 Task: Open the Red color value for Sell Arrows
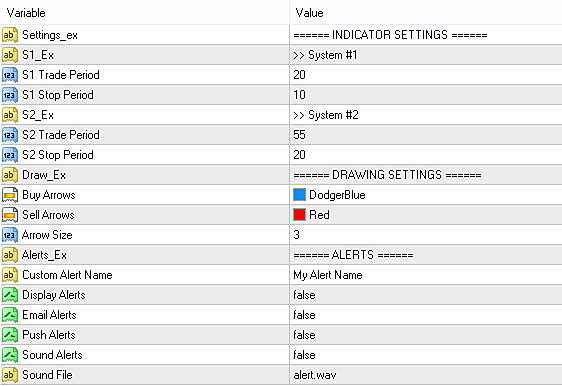pyautogui.click(x=426, y=215)
